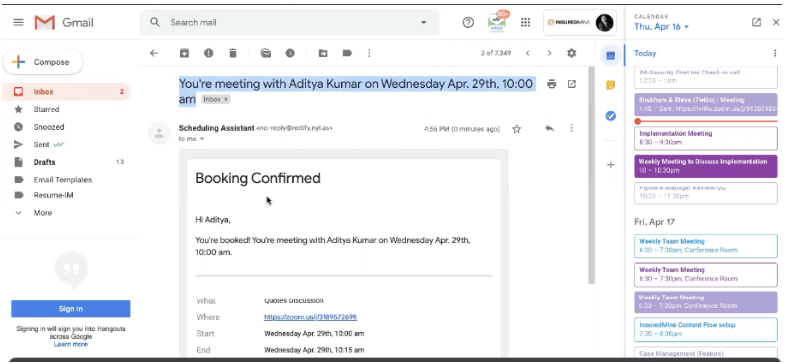Open the zoom.us meeting link
Screen dimensions: 788x364
(x=311, y=317)
